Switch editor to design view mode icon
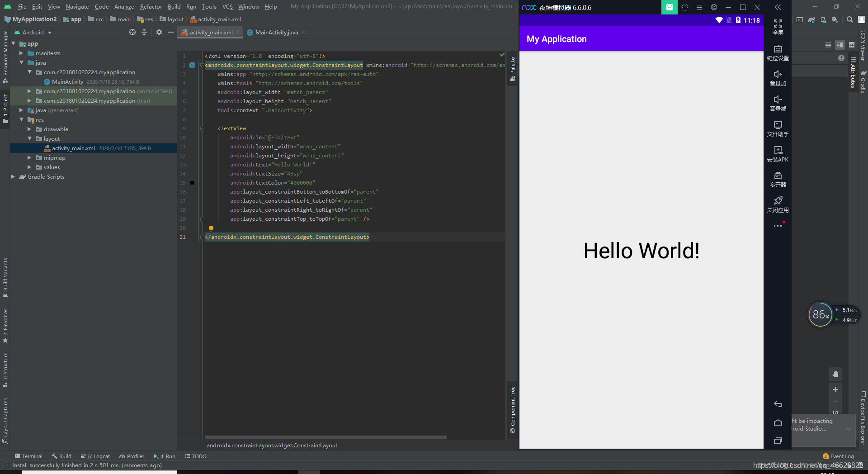868x474 pixels. [x=852, y=45]
